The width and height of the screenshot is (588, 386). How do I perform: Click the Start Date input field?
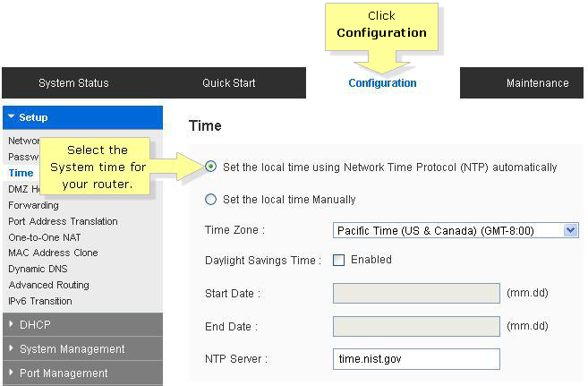(x=416, y=293)
